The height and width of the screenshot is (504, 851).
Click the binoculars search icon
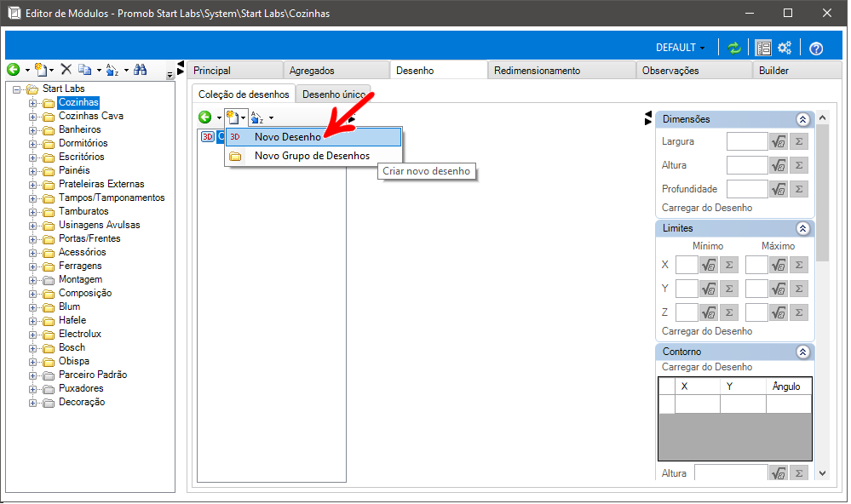click(140, 69)
